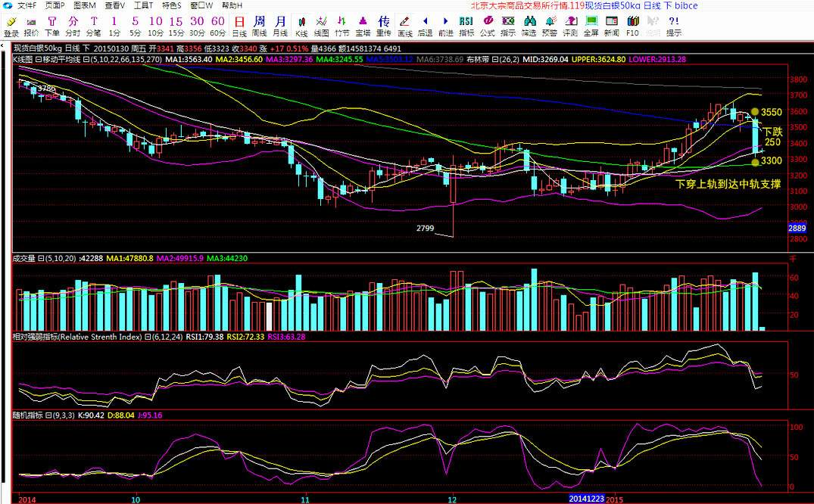
Task: Choose the 宝塔 tower chart type
Action: pyautogui.click(x=363, y=26)
